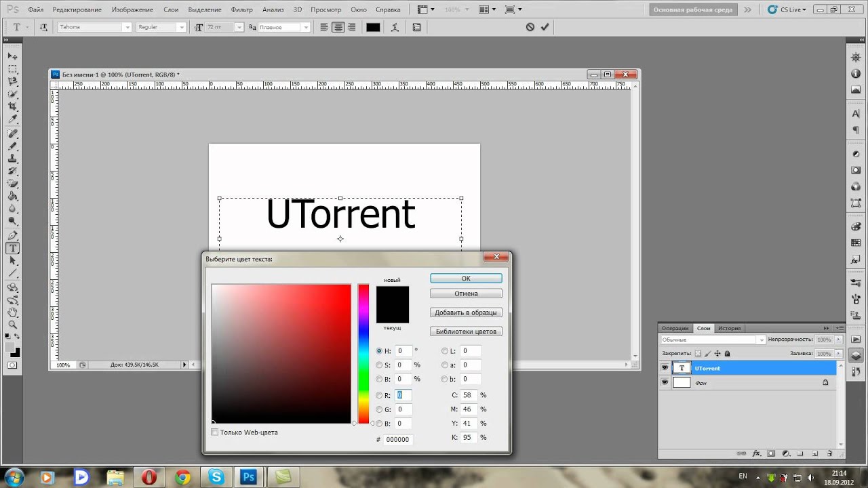This screenshot has height=488, width=868.
Task: Switch to the История tab
Action: 729,328
